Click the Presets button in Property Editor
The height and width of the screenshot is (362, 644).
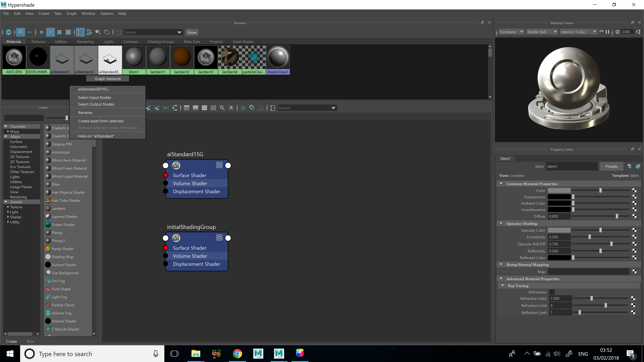tap(611, 166)
